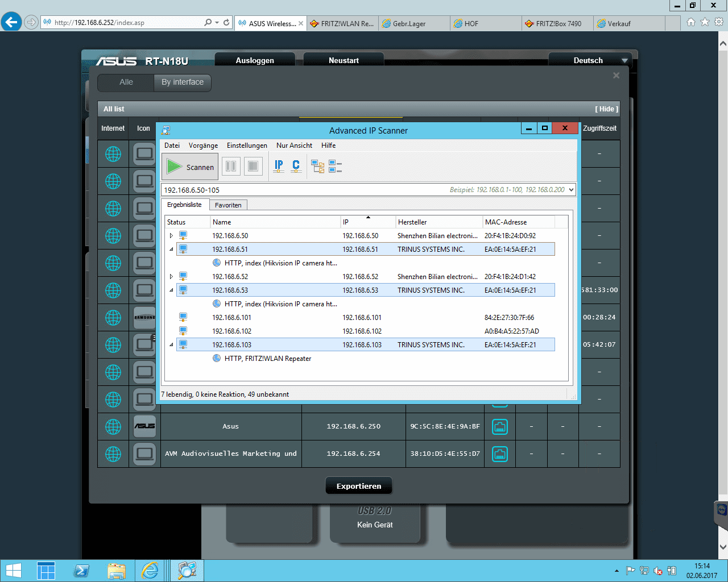This screenshot has height=582, width=728.
Task: Click the HTTP globe icon for FRITZ!WLAN Repeater
Action: click(217, 358)
